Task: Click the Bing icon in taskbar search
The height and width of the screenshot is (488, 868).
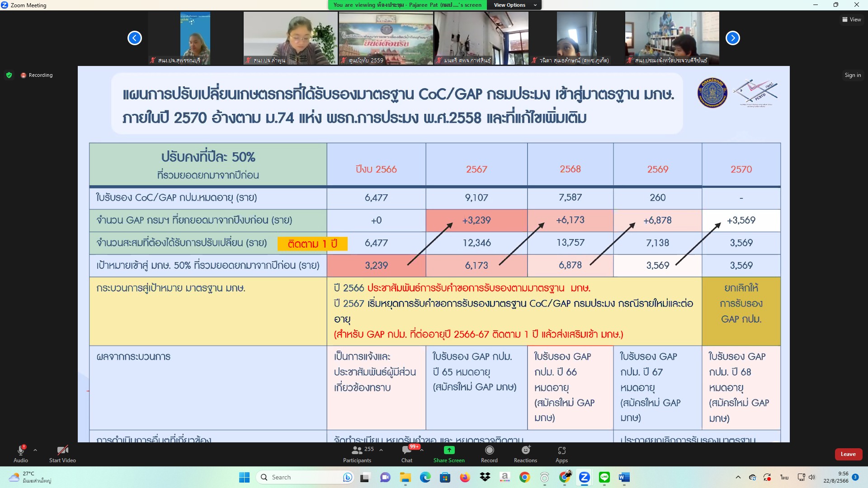Action: coord(347,477)
